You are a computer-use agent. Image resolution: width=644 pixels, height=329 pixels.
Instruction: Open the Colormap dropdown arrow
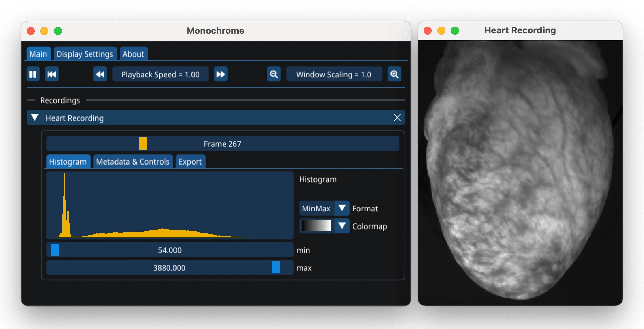pyautogui.click(x=342, y=226)
